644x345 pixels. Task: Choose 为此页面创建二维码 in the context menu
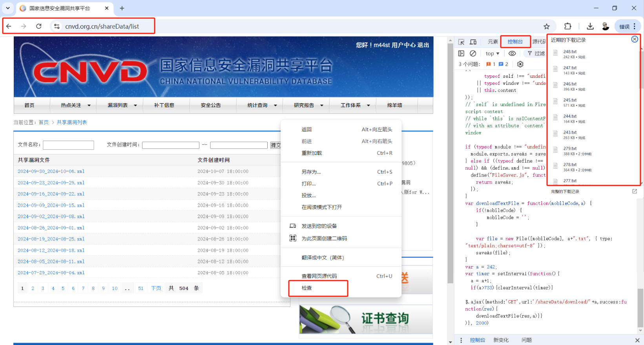point(341,239)
